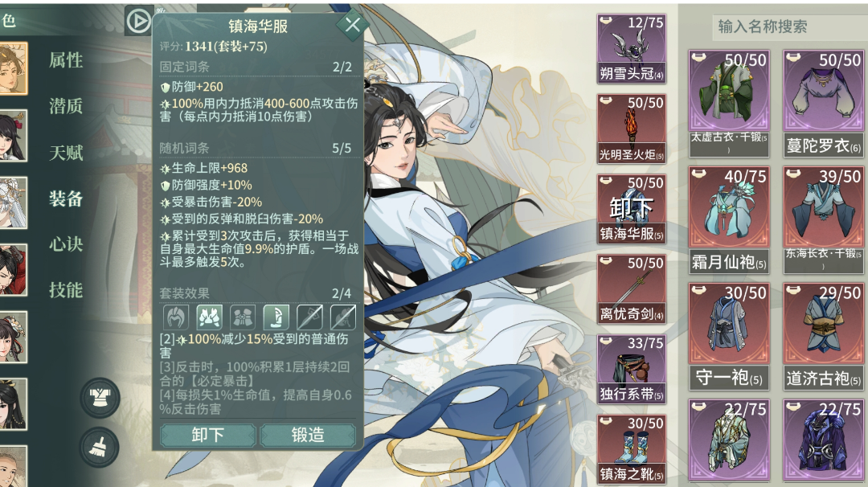The image size is (868, 487).
Task: Click the play arrow icon at top
Action: coord(138,21)
